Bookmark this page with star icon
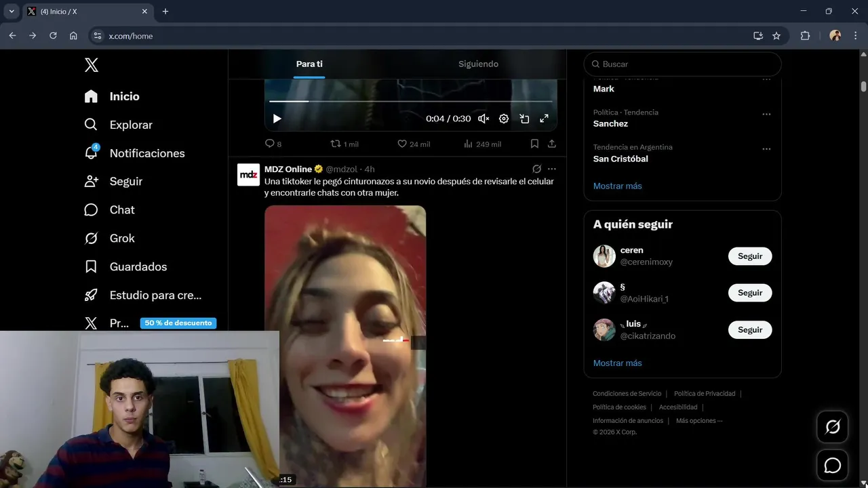The width and height of the screenshot is (868, 488). (x=776, y=36)
